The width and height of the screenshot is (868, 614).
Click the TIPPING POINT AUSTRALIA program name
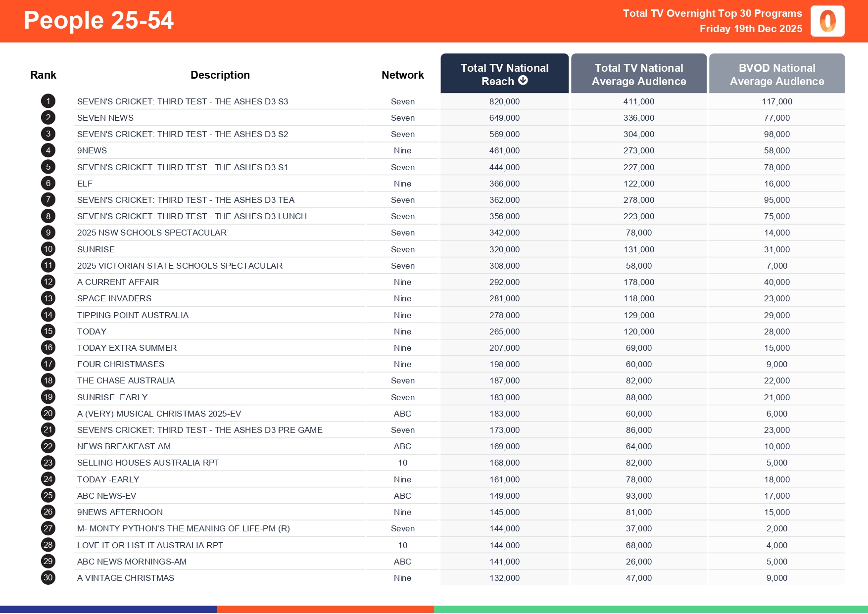pyautogui.click(x=133, y=315)
